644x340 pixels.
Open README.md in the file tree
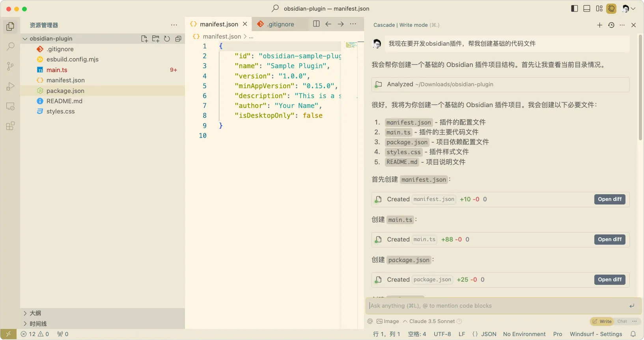(x=103, y=101)
